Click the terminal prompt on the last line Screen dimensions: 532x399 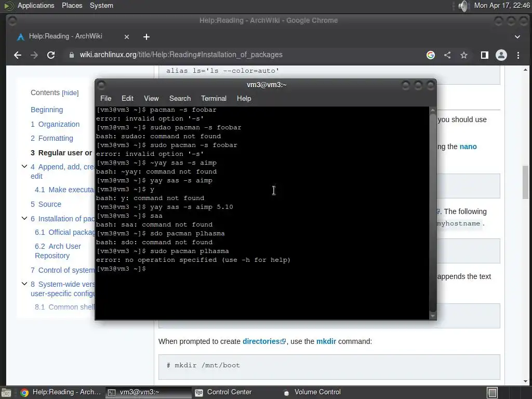click(x=121, y=269)
